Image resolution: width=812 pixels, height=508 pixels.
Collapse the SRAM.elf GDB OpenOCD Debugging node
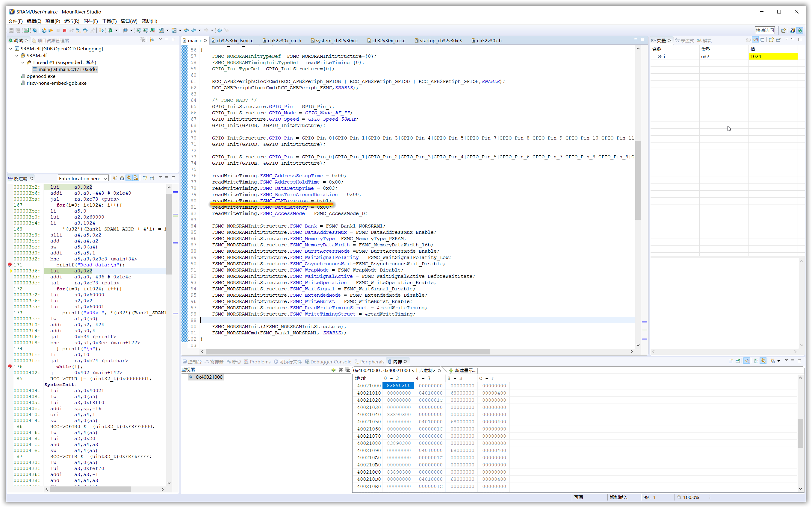click(11, 49)
